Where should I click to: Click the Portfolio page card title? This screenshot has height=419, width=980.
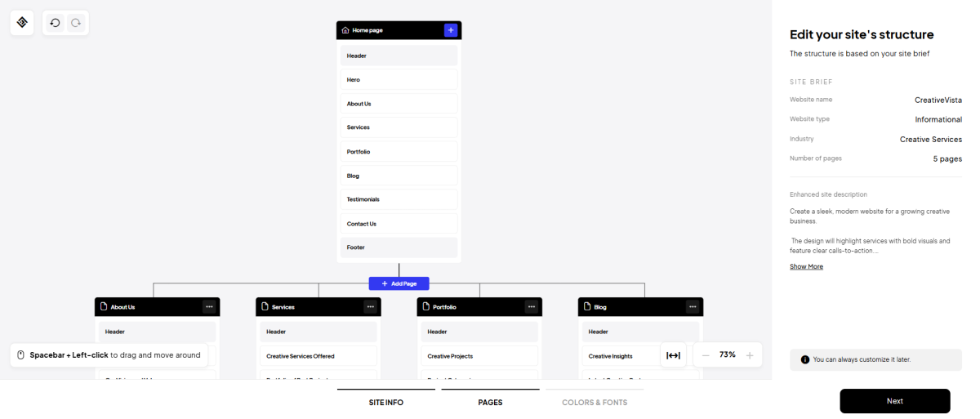coord(444,307)
